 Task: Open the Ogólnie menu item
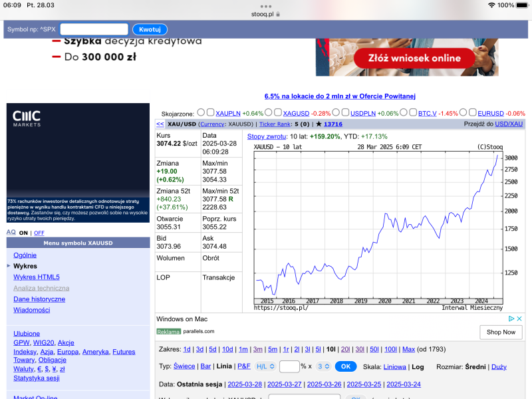[x=25, y=255]
